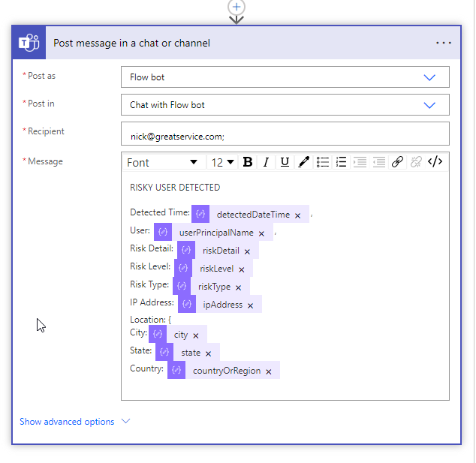Click the plus icon to insert step
The width and height of the screenshot is (476, 463).
(x=237, y=6)
